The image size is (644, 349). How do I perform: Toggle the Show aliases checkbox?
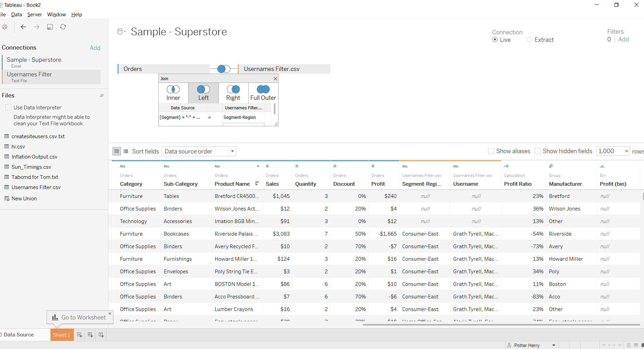(491, 151)
